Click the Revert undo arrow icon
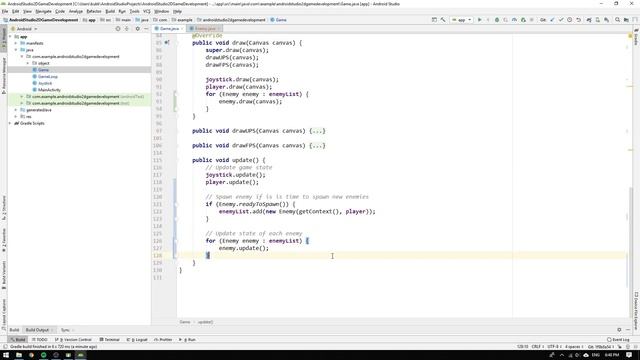The image size is (640, 360). pyautogui.click(x=578, y=20)
